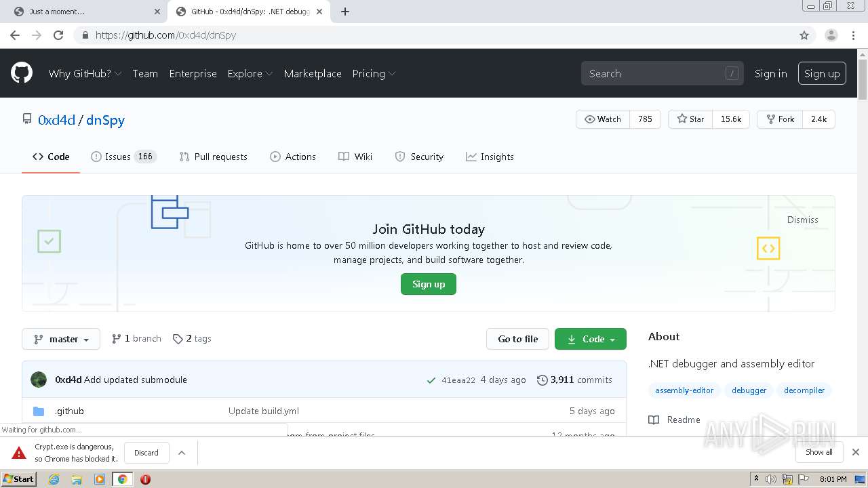Open the master branch dropdown
This screenshot has height=488, width=868.
coord(61,339)
